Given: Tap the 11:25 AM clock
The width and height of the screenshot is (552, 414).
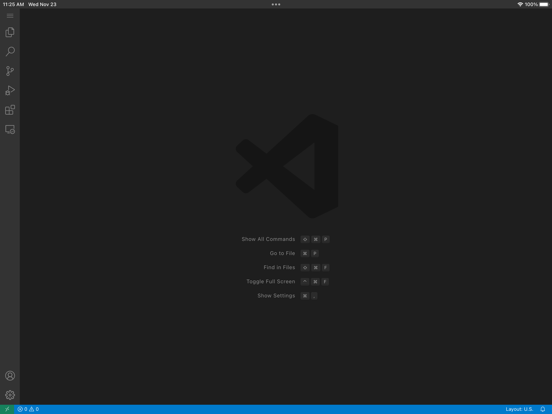Looking at the screenshot, I should click(13, 5).
